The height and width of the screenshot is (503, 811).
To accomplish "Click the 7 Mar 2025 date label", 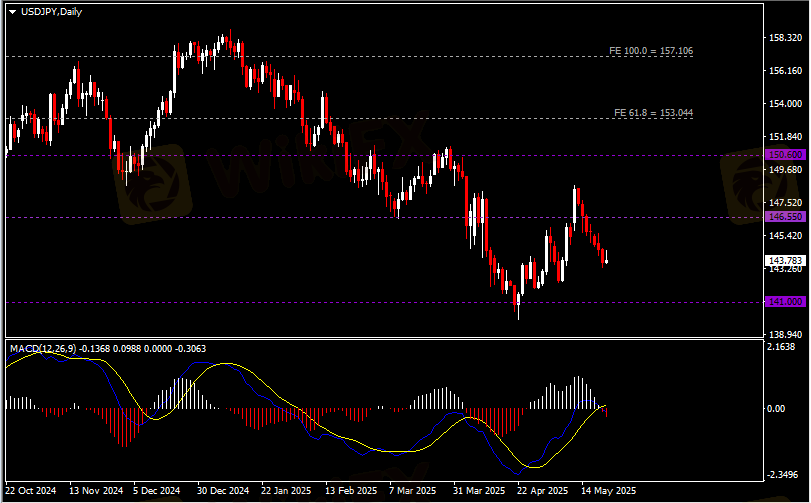I will click(x=413, y=490).
